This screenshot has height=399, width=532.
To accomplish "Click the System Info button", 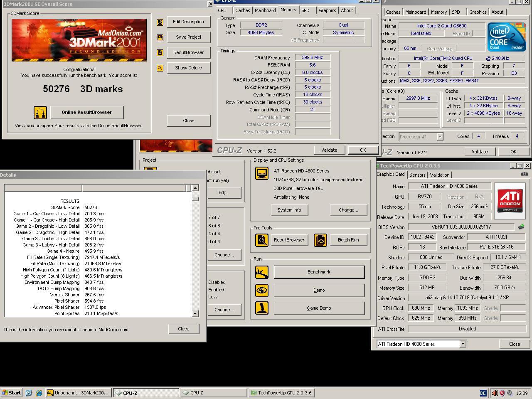I will coord(289,210).
